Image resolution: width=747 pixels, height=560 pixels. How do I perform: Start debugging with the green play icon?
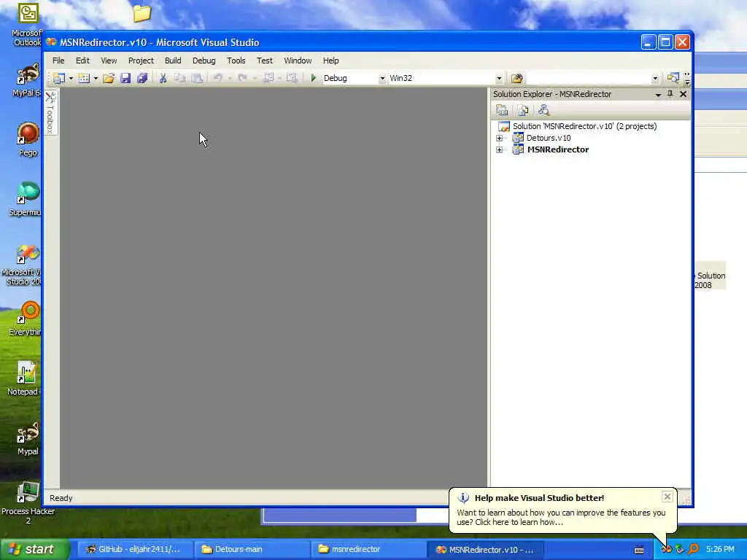point(313,78)
